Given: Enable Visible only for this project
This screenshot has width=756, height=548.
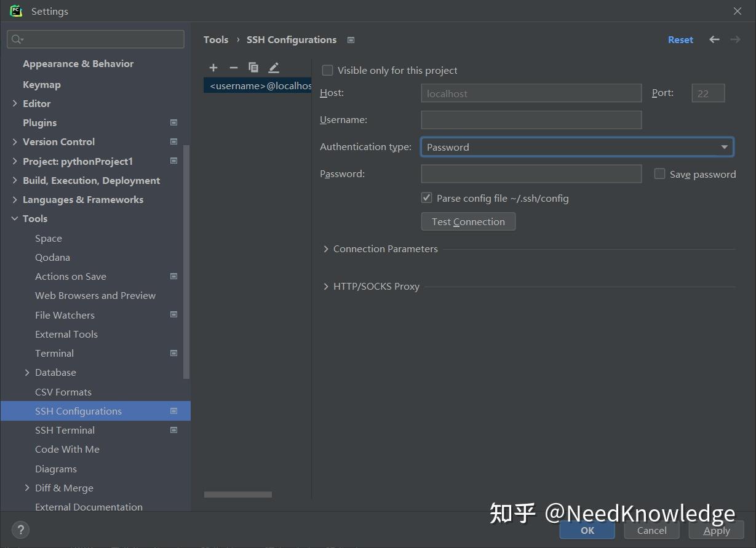Looking at the screenshot, I should 327,71.
